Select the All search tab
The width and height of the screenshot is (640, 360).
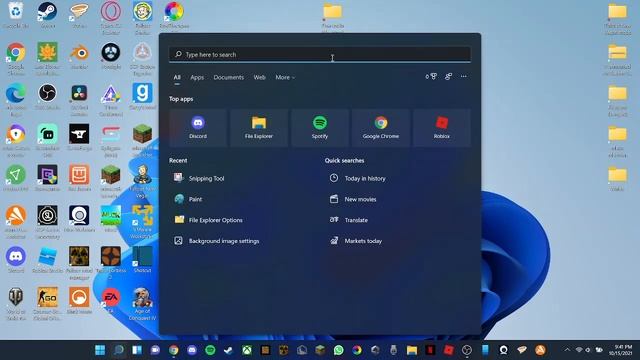[x=177, y=77]
